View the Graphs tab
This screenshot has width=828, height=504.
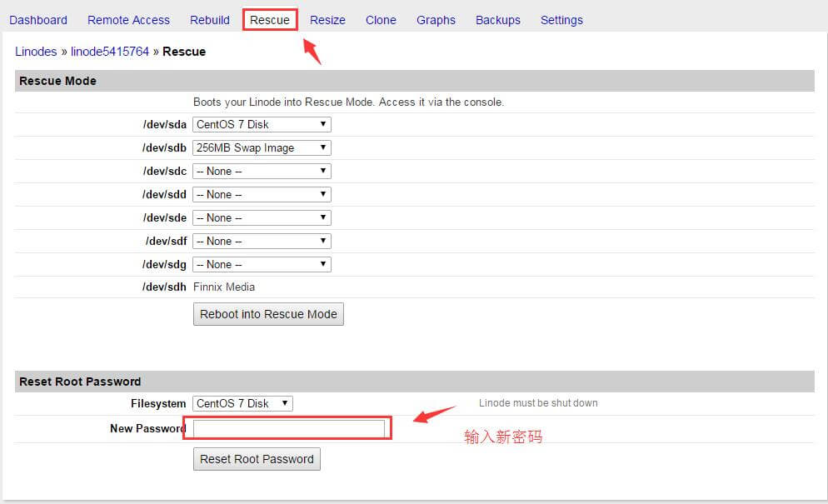(436, 20)
